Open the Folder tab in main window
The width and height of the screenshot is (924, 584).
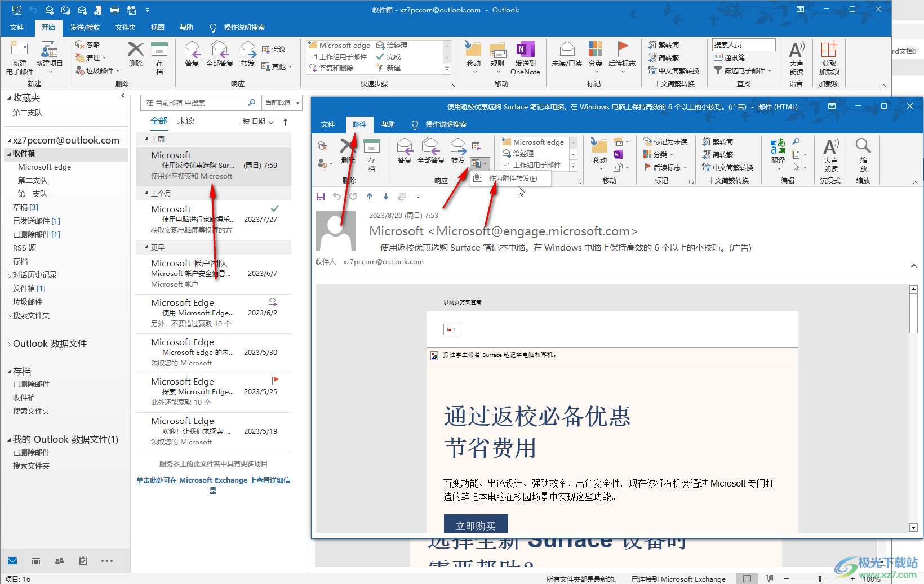point(126,27)
